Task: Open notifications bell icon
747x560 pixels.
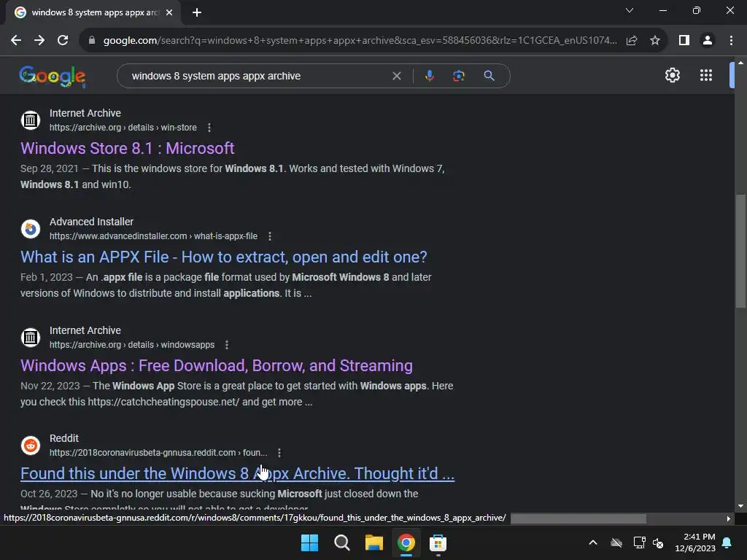Action: point(727,542)
